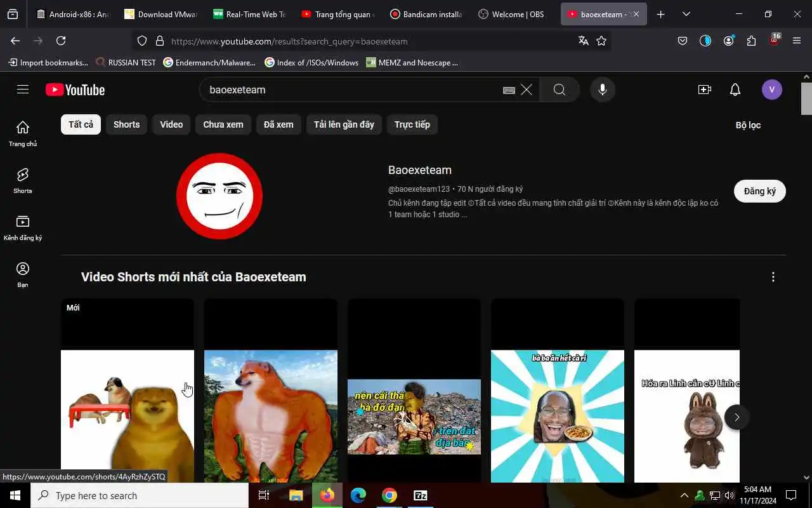Open the account avatar menu
The image size is (812, 508).
772,90
